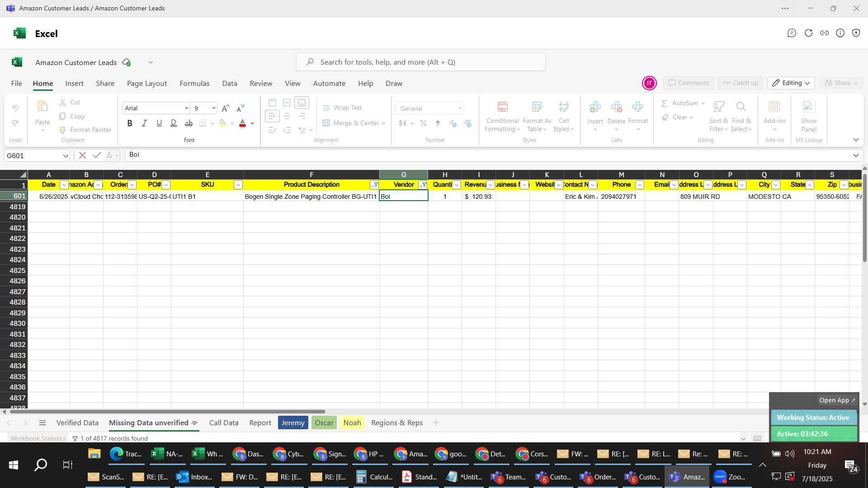This screenshot has width=868, height=488.
Task: Click the Insert cells icon
Action: tap(595, 107)
